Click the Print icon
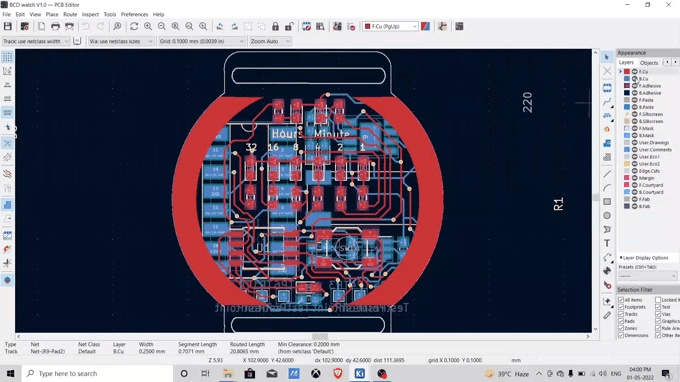Image resolution: width=680 pixels, height=382 pixels. pos(55,26)
